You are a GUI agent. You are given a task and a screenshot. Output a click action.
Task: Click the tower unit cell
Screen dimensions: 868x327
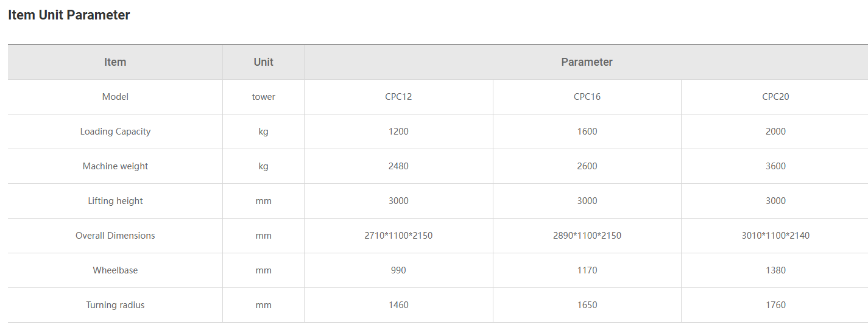pos(264,97)
